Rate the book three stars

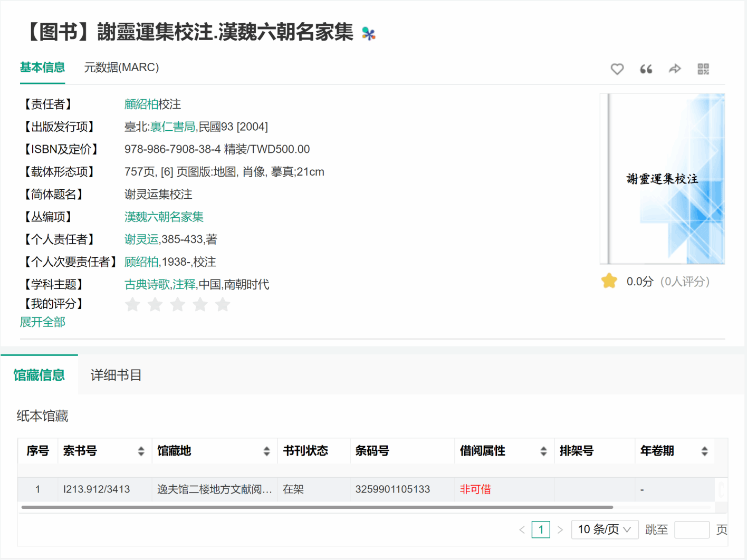click(x=178, y=304)
